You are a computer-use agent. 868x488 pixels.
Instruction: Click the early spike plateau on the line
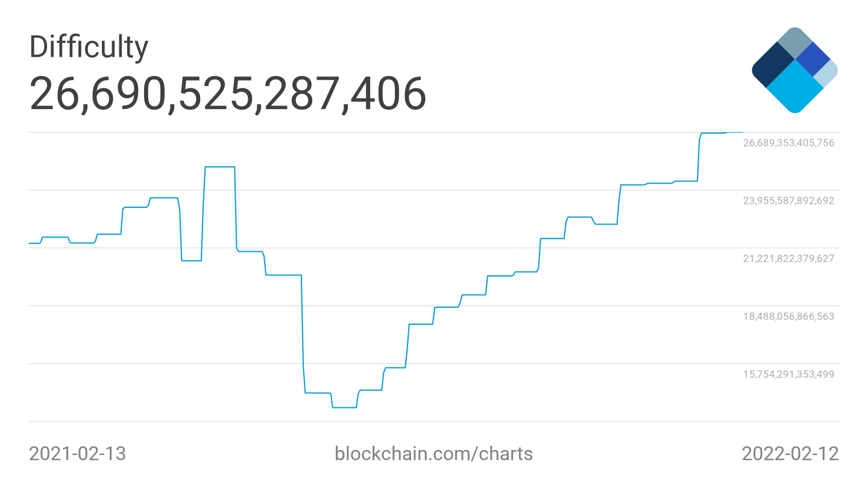click(x=219, y=167)
